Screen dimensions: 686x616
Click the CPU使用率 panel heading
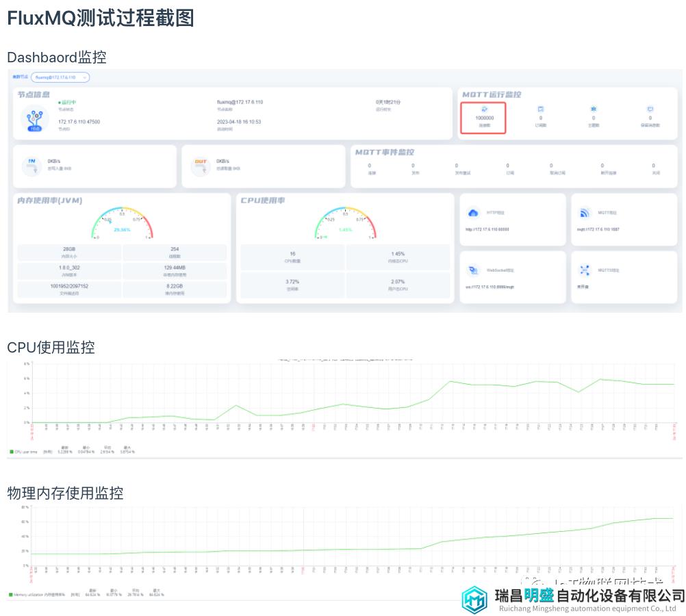pyautogui.click(x=262, y=201)
